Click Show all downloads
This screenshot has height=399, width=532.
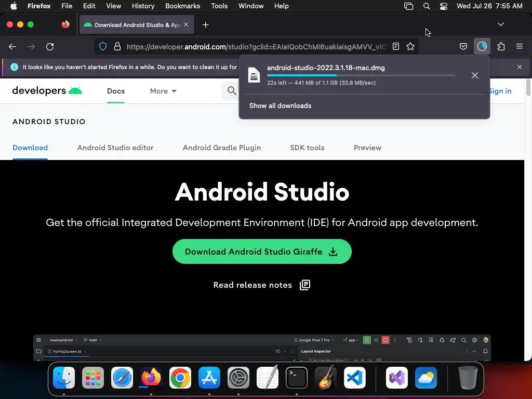(x=280, y=105)
